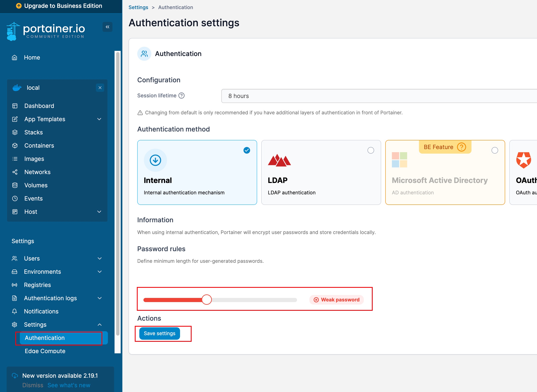Viewport: 537px width, 392px height.
Task: Open Volumes in the sidebar
Action: click(x=36, y=185)
